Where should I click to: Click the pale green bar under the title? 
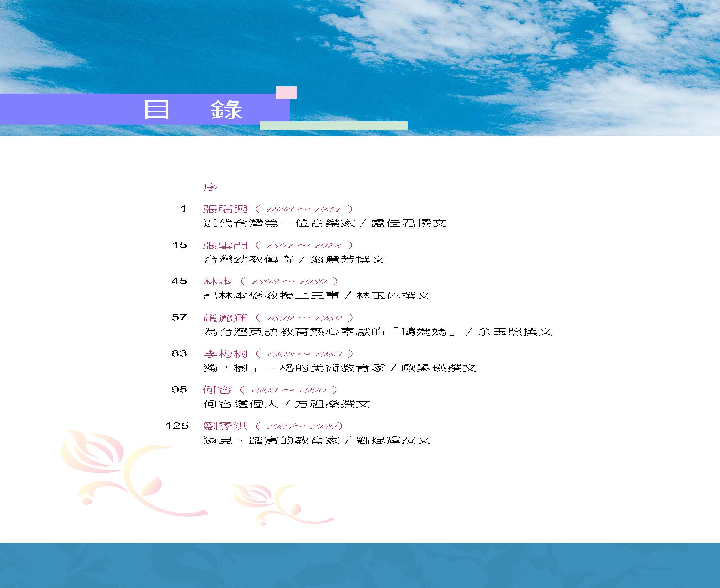334,126
